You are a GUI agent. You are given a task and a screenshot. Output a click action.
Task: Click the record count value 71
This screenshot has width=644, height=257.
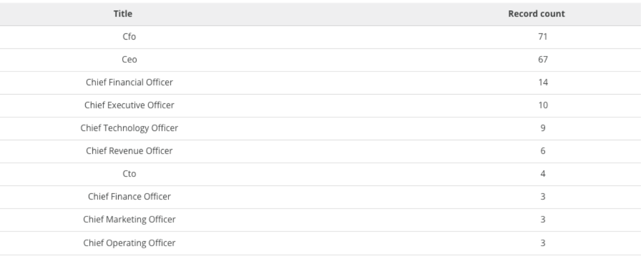[x=543, y=37]
